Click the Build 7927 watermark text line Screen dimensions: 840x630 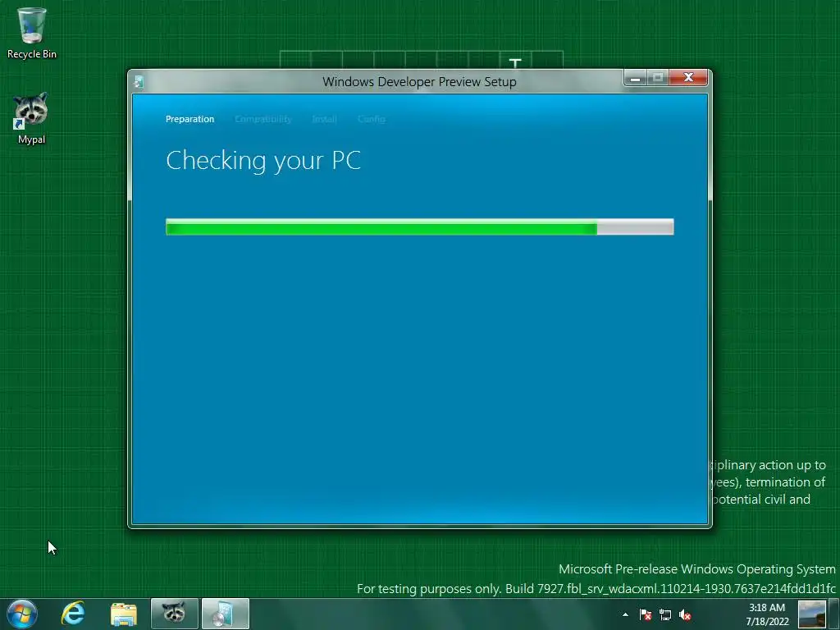(596, 589)
